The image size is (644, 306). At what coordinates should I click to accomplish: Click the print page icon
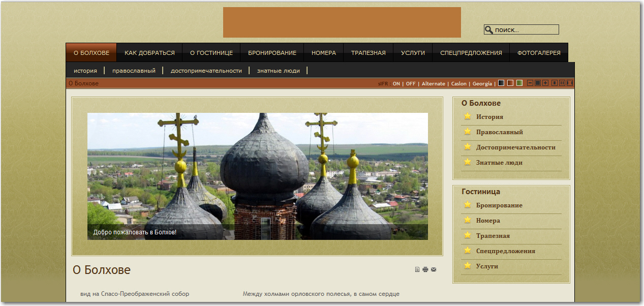(425, 270)
